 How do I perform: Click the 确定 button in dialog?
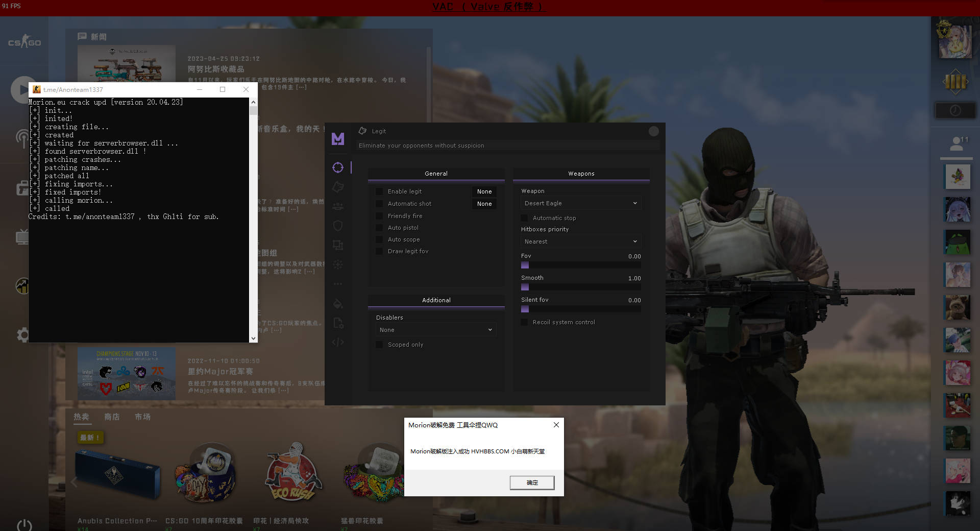point(532,482)
